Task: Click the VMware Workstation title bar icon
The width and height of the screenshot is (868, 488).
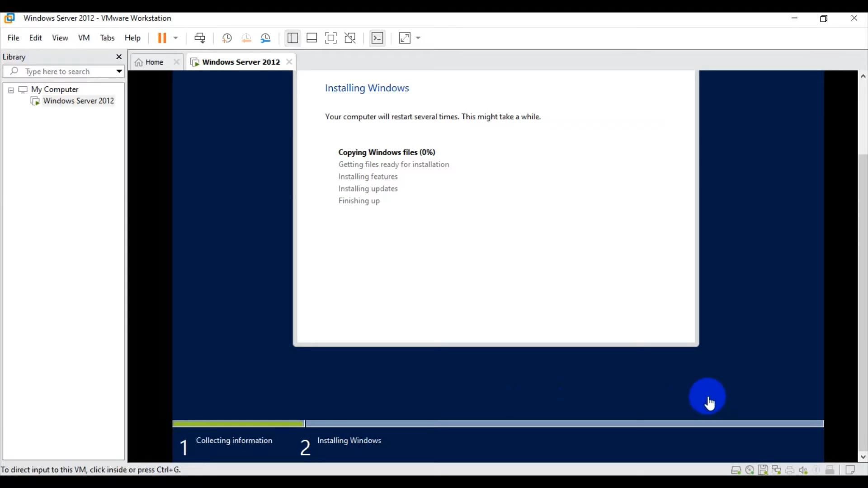Action: (x=9, y=18)
